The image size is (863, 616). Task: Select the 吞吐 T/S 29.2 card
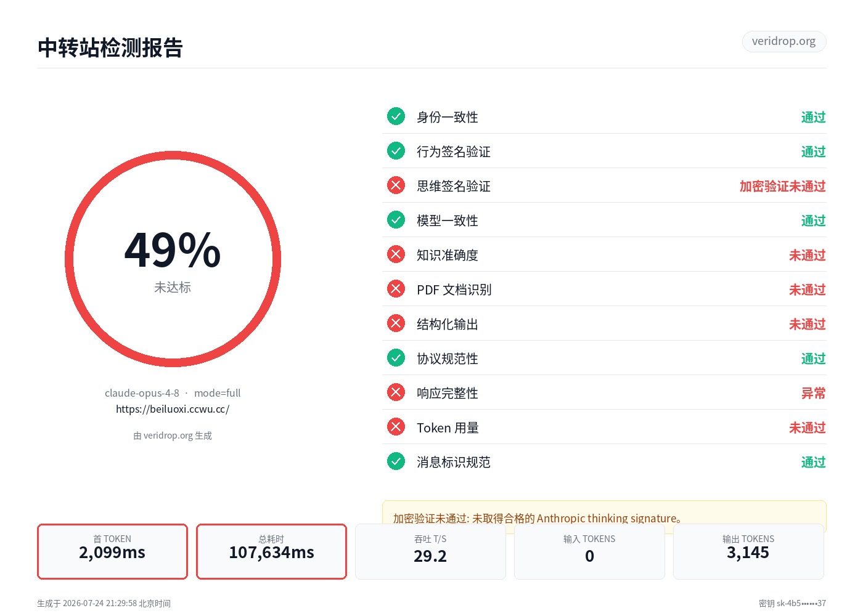[430, 551]
